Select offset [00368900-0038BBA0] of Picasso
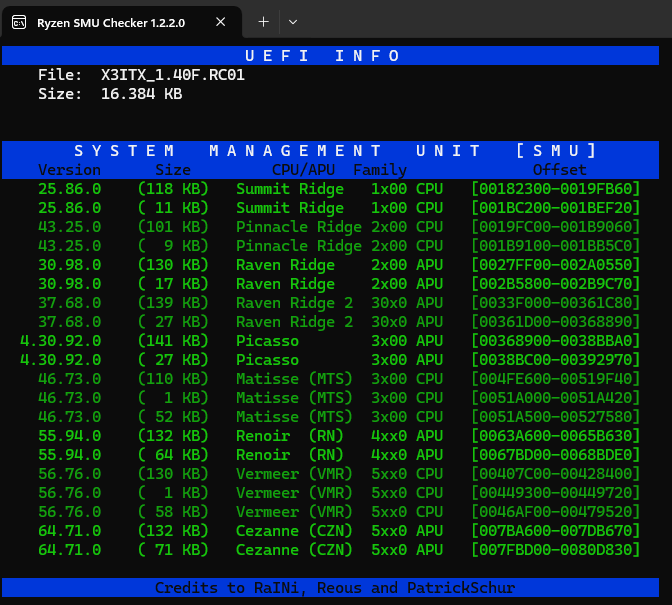Screen dimensions: 672x605 555,341
